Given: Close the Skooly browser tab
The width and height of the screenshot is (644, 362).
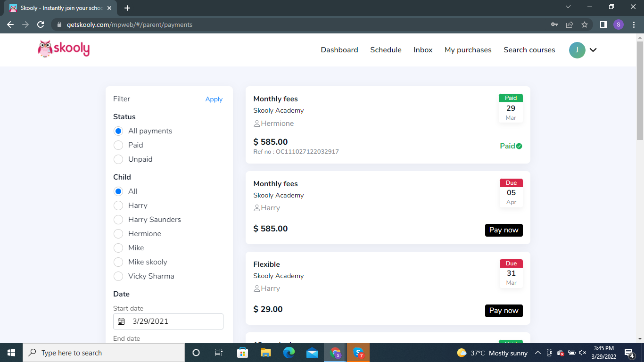Looking at the screenshot, I should pyautogui.click(x=109, y=8).
